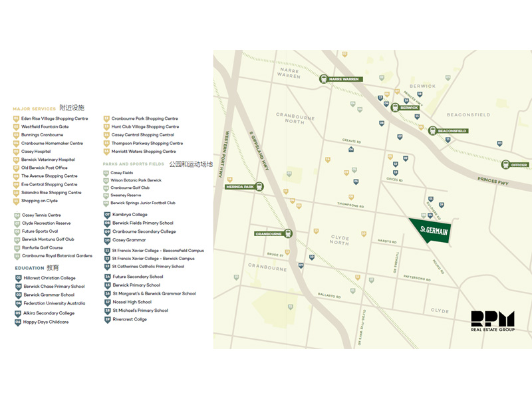Click the Wilson Botanic Park Berwick entry
Viewport: 532px width, 399px height.
coord(136,180)
